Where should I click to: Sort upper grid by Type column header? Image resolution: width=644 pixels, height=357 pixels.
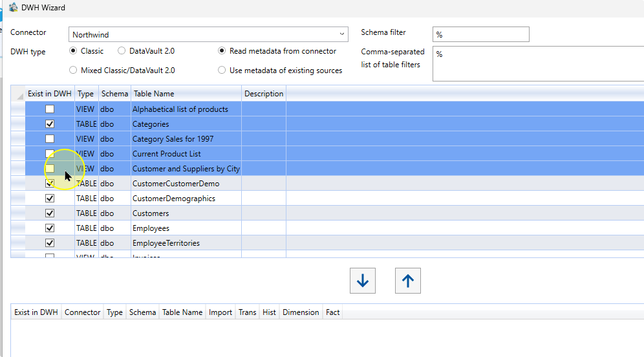click(86, 94)
